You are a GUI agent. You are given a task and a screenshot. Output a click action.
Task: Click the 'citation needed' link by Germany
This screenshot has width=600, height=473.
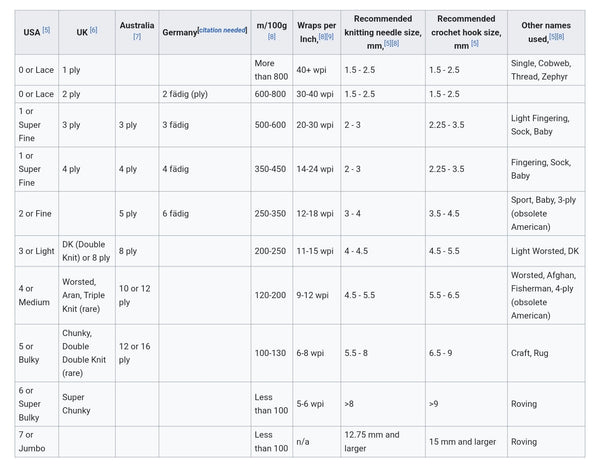coord(221,31)
